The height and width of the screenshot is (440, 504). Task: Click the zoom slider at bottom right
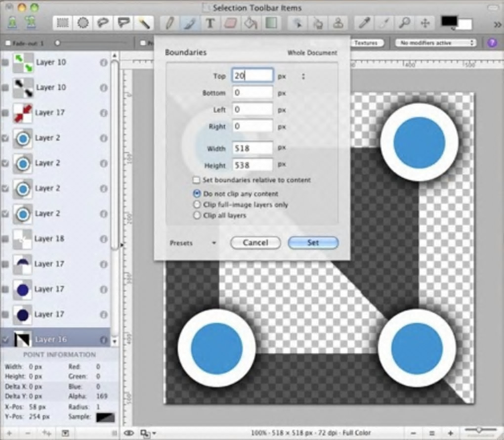coord(480,430)
